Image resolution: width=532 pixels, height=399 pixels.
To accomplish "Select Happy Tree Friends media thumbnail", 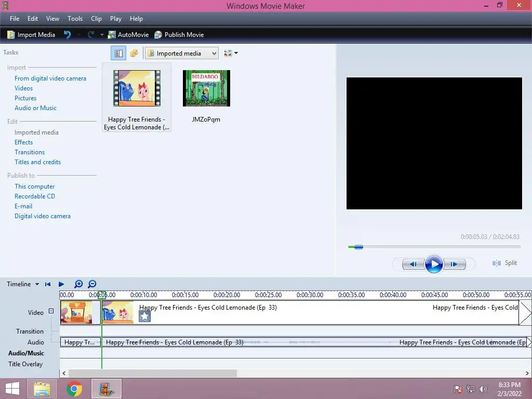I will [137, 97].
